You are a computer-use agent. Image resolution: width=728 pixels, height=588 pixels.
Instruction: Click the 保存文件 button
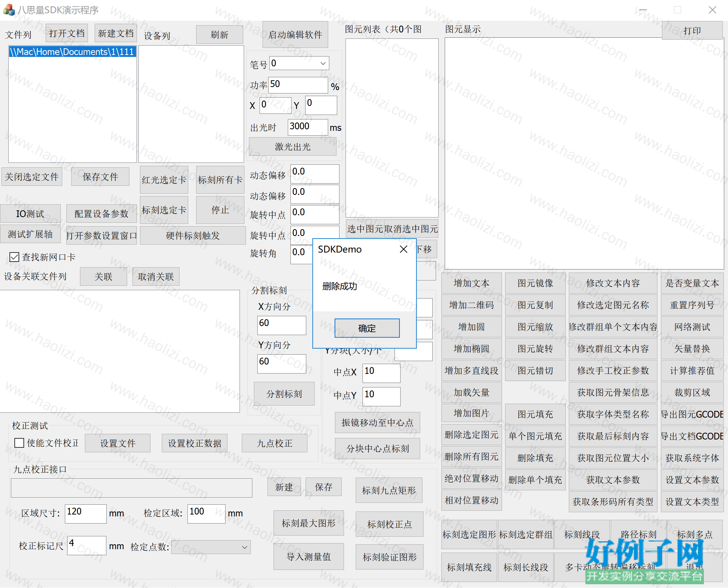point(100,177)
